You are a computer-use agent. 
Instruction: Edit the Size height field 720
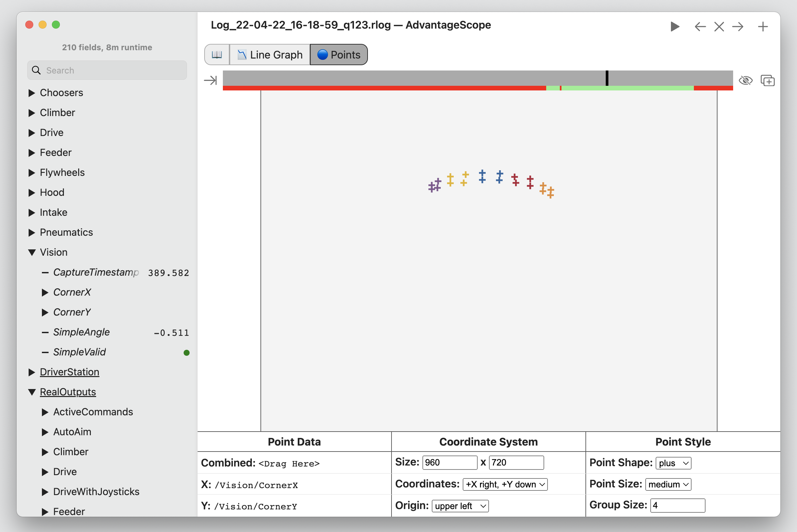coord(516,463)
